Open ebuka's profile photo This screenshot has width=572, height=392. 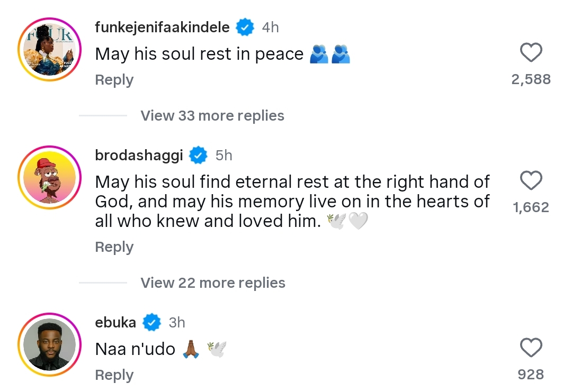pos(50,344)
